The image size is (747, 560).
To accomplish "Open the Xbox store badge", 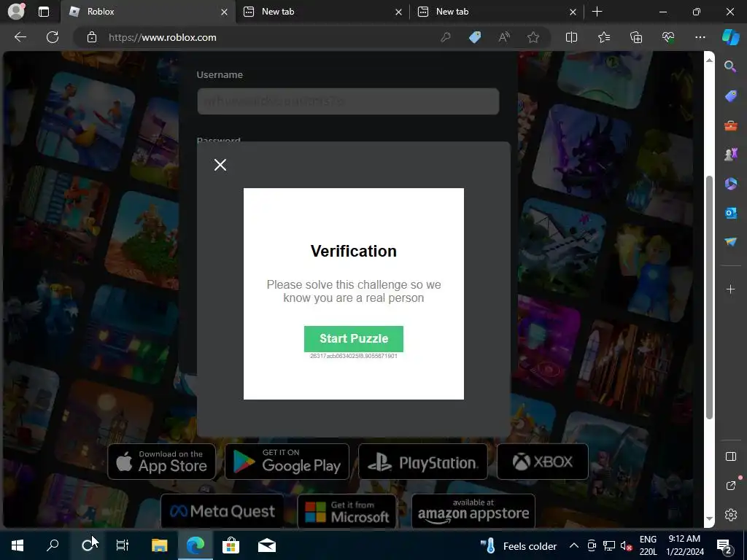I will pyautogui.click(x=543, y=462).
